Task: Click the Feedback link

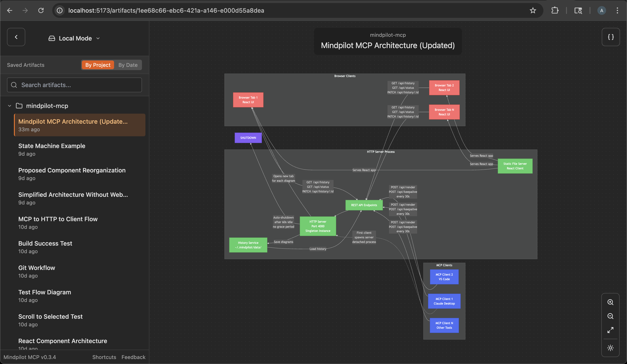Action: click(133, 357)
